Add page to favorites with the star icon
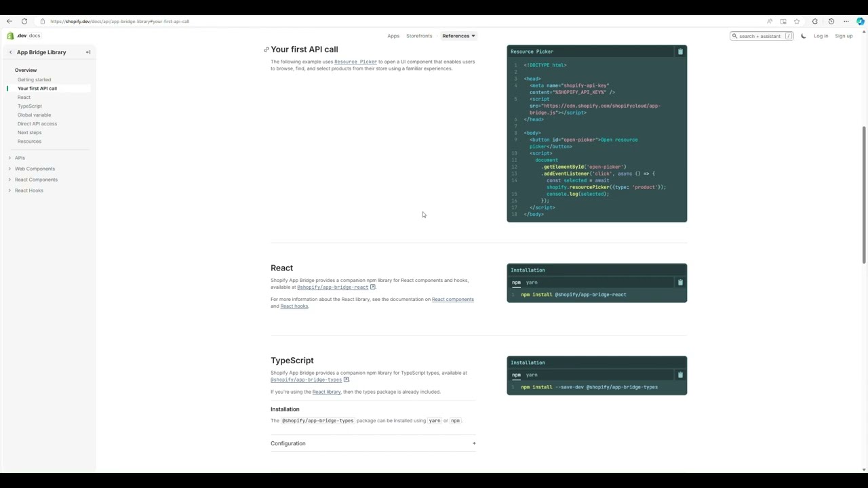This screenshot has width=868, height=488. coord(797,21)
